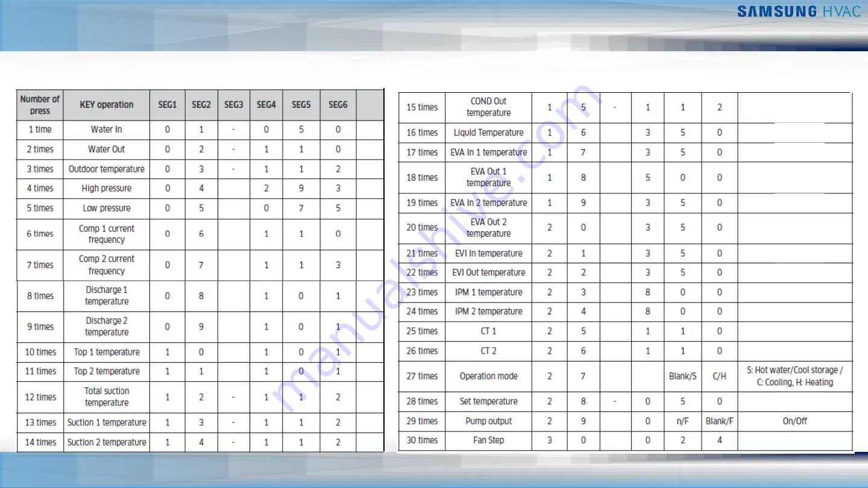
Task: Click the 'C/H' value cell
Action: 720,377
